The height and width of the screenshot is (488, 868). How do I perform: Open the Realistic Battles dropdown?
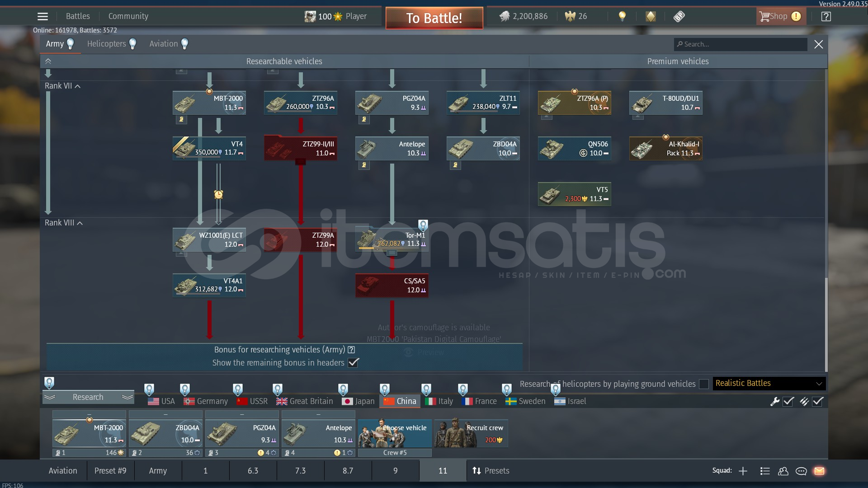pyautogui.click(x=769, y=383)
